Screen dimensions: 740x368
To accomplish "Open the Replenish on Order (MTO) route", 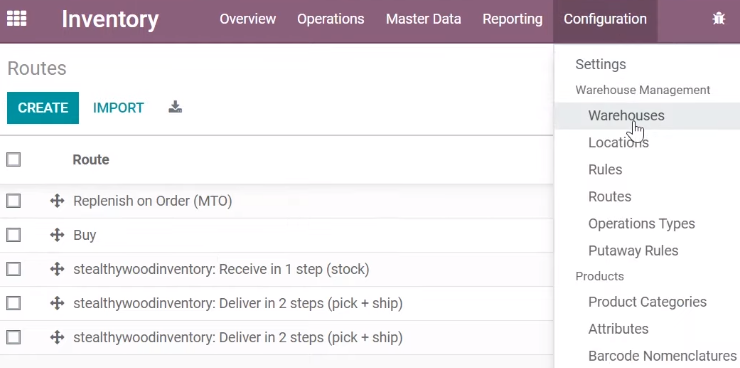I will (x=152, y=201).
